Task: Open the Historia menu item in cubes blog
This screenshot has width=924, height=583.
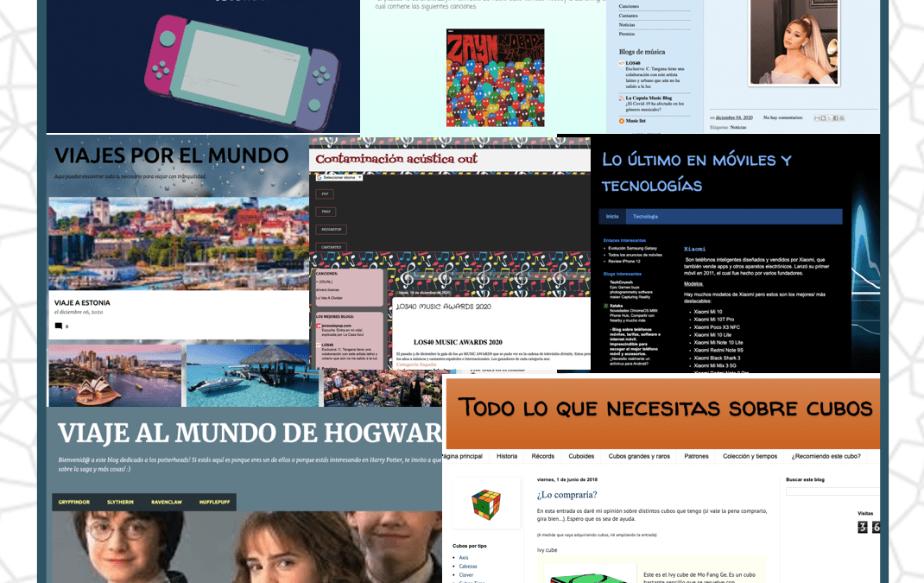Action: (x=507, y=456)
